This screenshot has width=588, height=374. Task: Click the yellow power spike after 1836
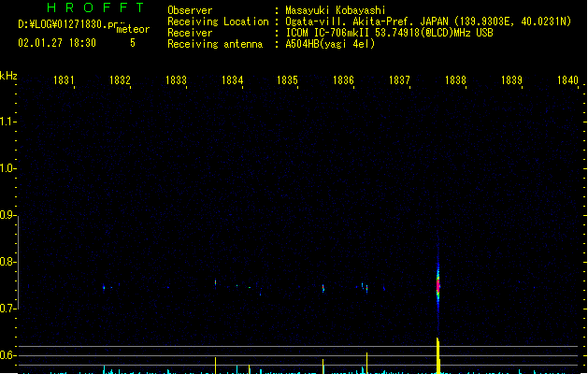(366, 363)
